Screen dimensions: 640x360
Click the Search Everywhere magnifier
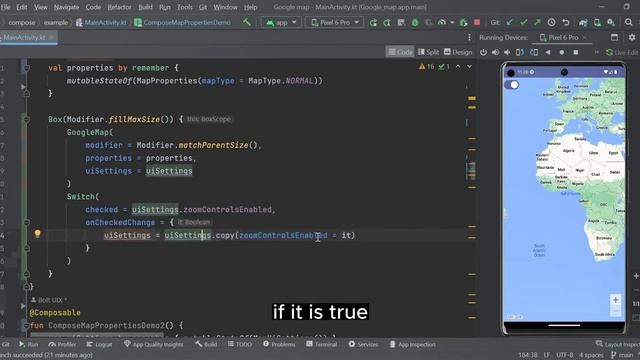629,22
